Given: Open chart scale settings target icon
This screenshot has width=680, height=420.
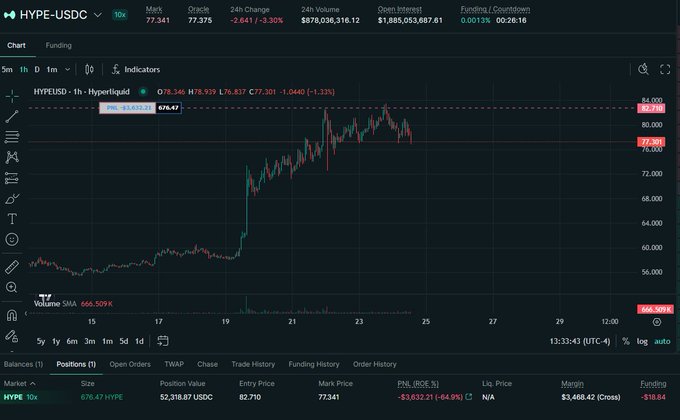Looking at the screenshot, I should 657,322.
